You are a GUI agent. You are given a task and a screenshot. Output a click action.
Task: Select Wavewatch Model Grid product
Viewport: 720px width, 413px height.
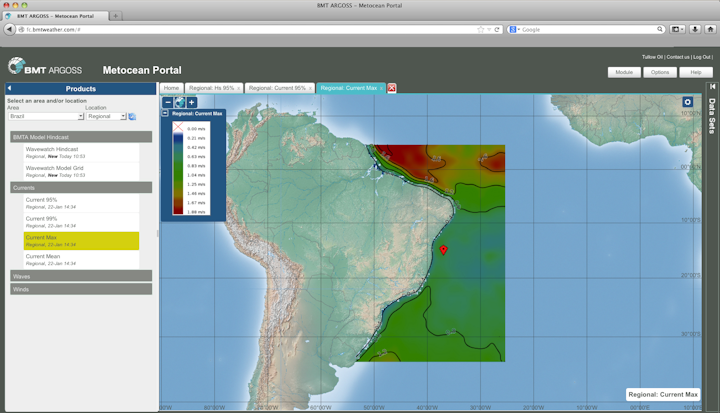pos(81,171)
